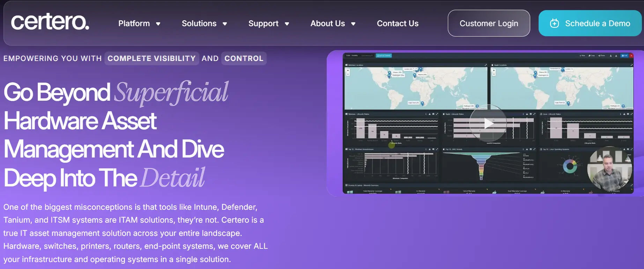The height and width of the screenshot is (269, 644).
Task: Expand the dropdown arrow beside About Us
Action: tap(353, 24)
